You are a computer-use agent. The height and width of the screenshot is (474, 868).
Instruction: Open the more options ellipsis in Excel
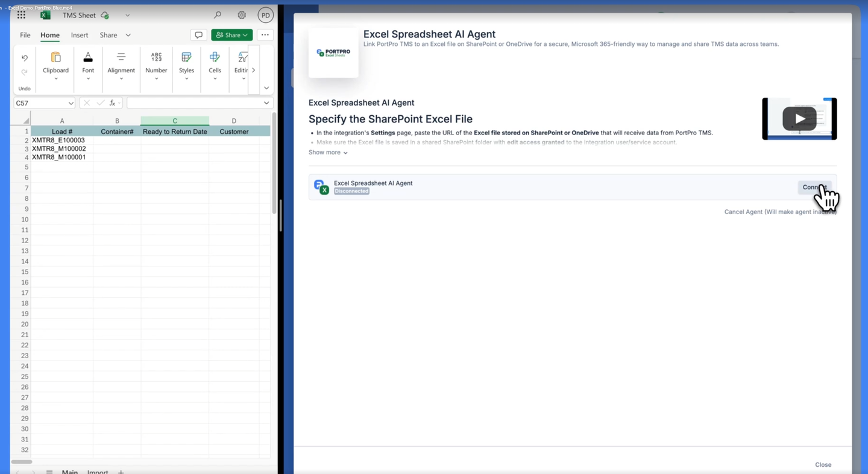[265, 35]
